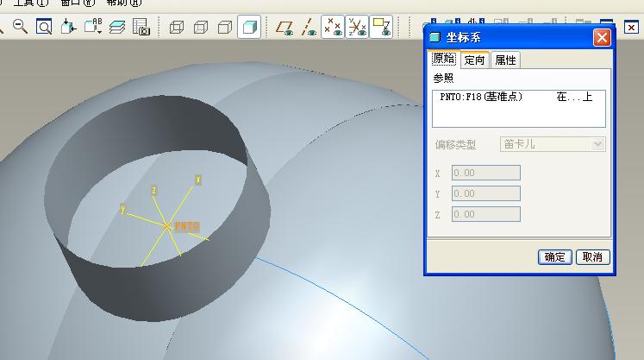Toggle datum axes display
The width and height of the screenshot is (644, 360).
pos(309,27)
